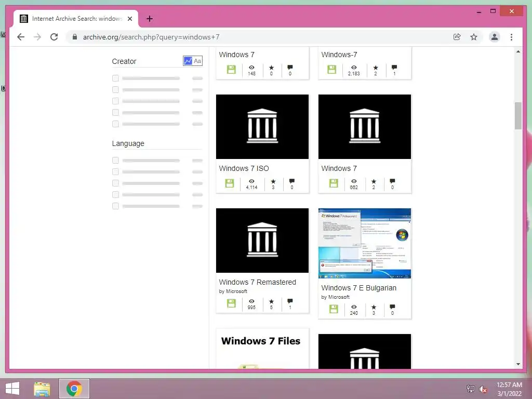Open the Windows Start menu
The image size is (532, 399).
pyautogui.click(x=12, y=389)
